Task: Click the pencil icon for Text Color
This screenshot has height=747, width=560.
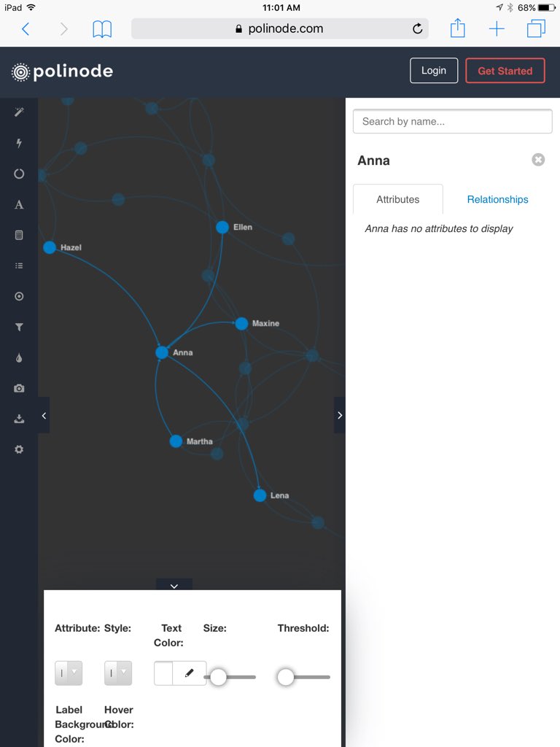Action: click(189, 673)
